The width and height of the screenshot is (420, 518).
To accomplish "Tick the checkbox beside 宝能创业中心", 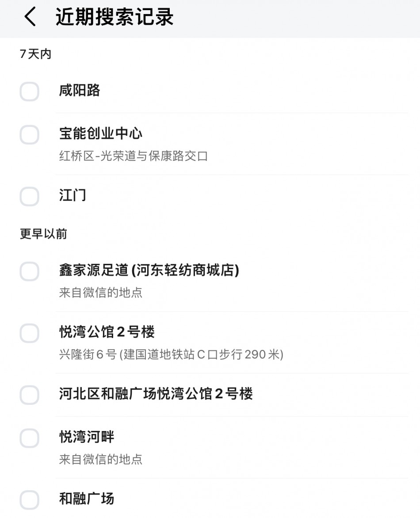I will (x=30, y=135).
